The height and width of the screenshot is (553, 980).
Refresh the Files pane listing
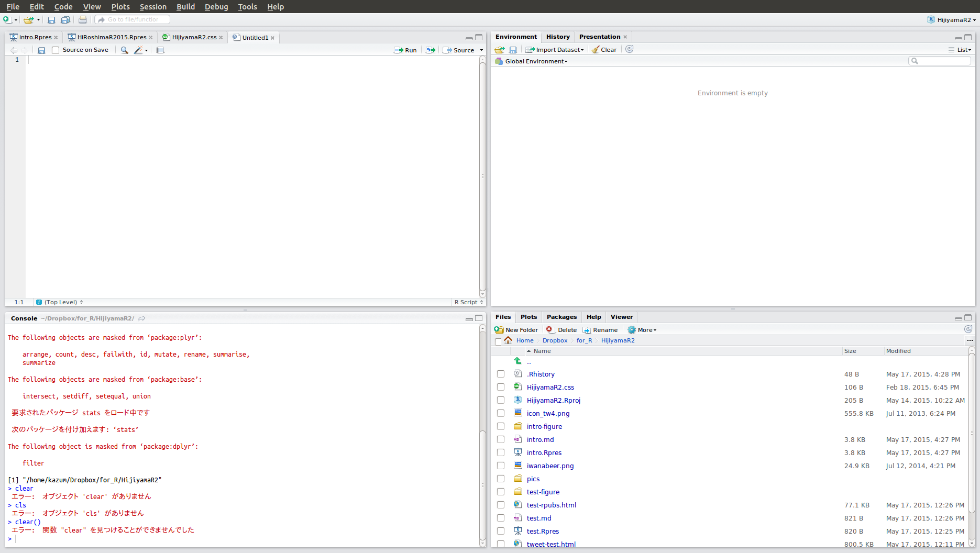pyautogui.click(x=968, y=329)
